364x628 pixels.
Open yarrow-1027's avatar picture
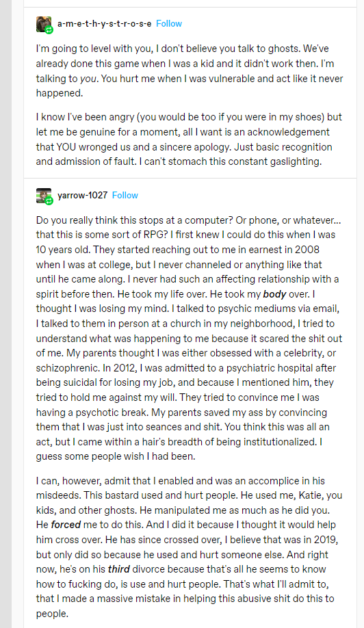tap(44, 196)
